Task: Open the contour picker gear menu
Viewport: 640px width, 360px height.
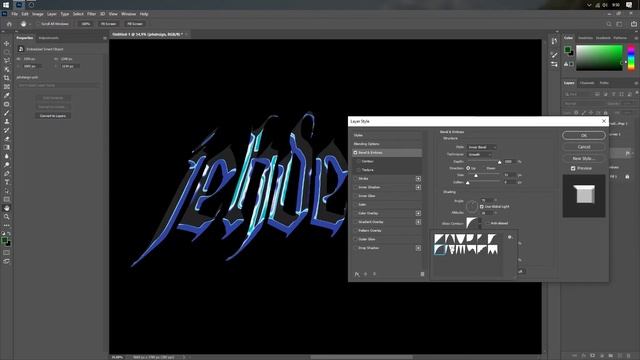Action: click(509, 237)
